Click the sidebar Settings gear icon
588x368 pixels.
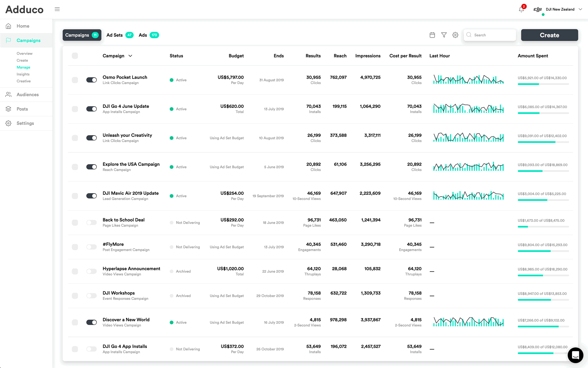tap(9, 123)
